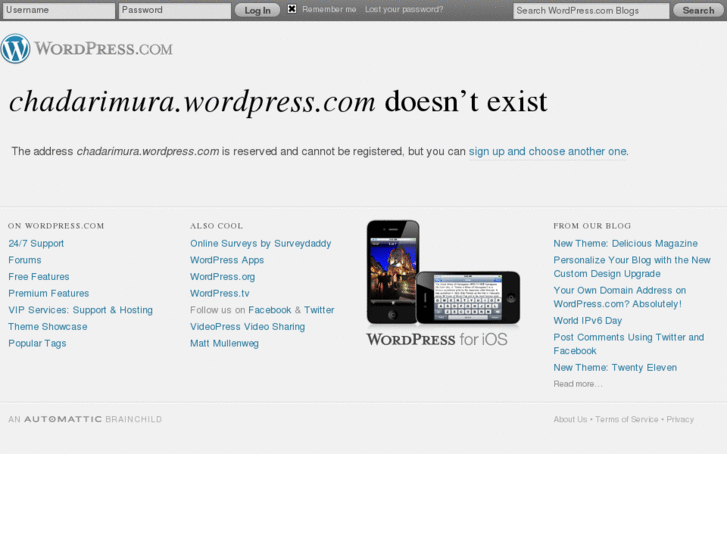Click the Also Cool section heading

pos(216,226)
